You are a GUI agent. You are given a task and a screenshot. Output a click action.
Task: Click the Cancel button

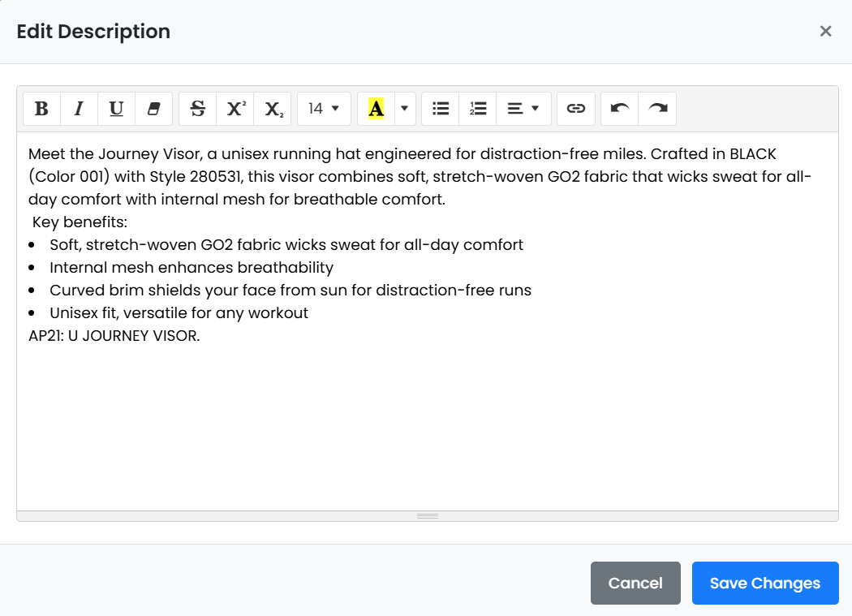click(x=635, y=583)
